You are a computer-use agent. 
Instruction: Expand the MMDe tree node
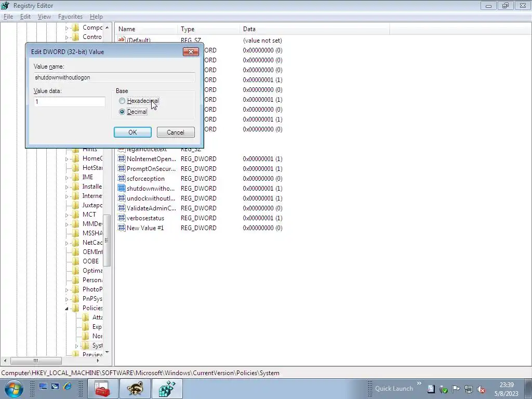coord(66,224)
